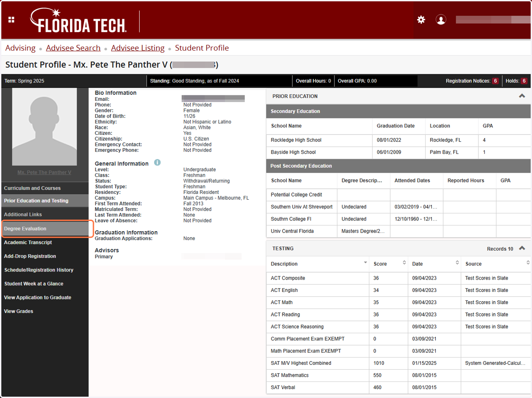The height and width of the screenshot is (398, 532).
Task: Click the Degree Description column header
Action: pos(362,181)
